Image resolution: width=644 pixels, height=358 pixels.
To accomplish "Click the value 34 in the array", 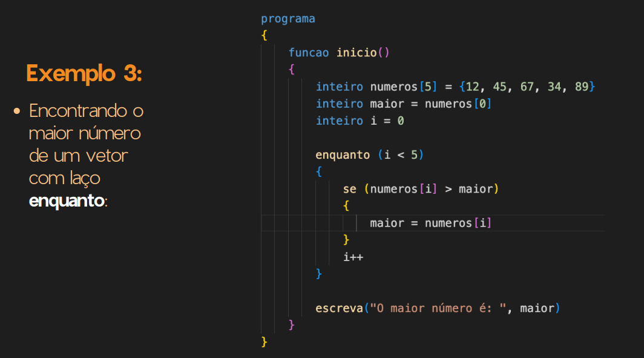I will tap(554, 87).
